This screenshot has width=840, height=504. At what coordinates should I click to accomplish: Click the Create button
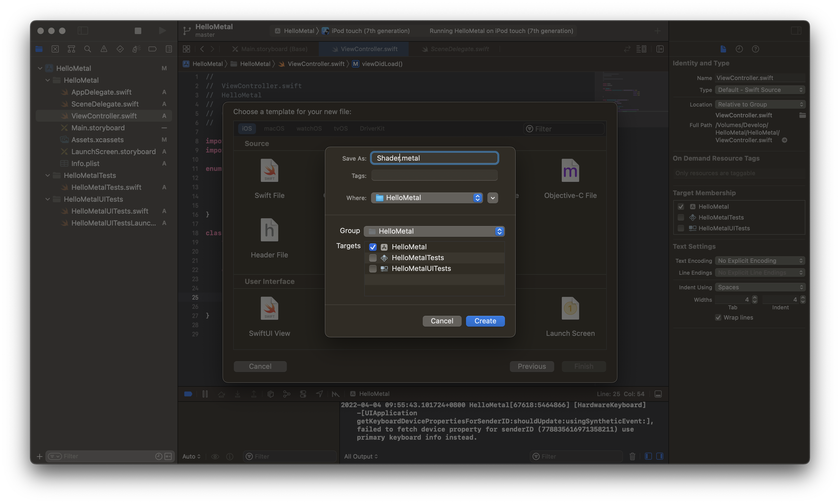(485, 321)
